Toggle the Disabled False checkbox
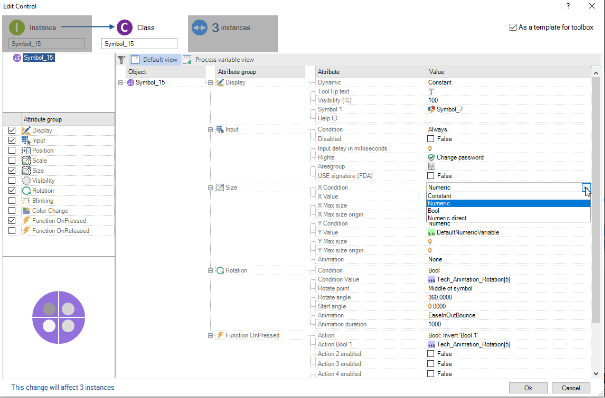 [431, 139]
